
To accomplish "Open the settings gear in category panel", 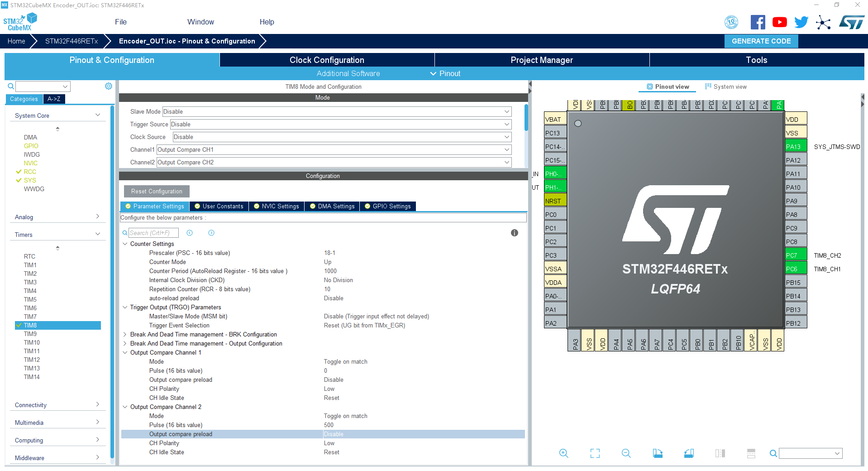I will (109, 86).
